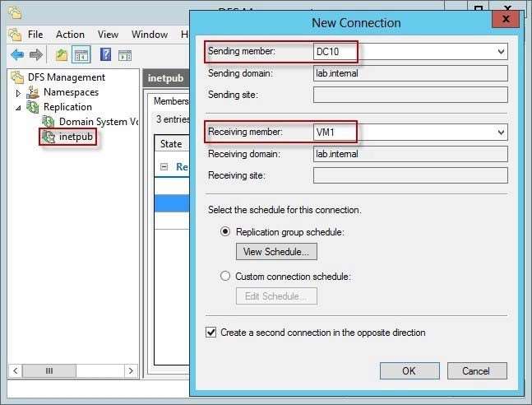
Task: Click the console tree horizontal scrollbar right arrow
Action: (131, 370)
